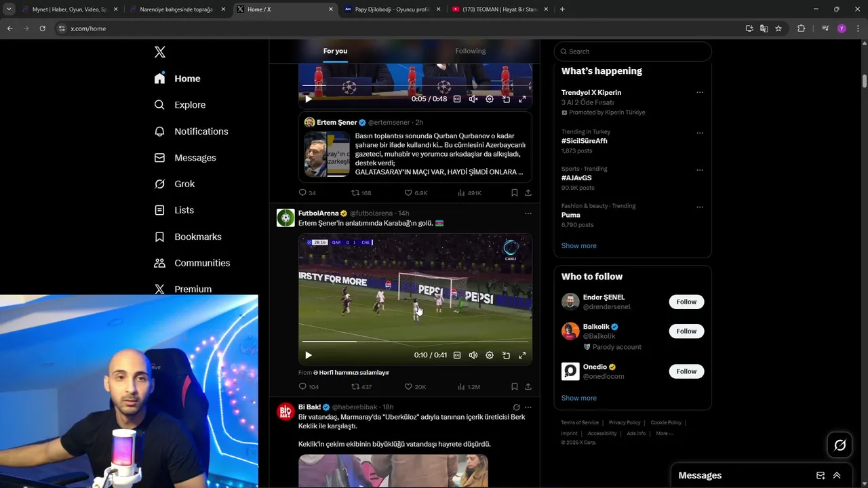Switch to the For you tab

(335, 51)
